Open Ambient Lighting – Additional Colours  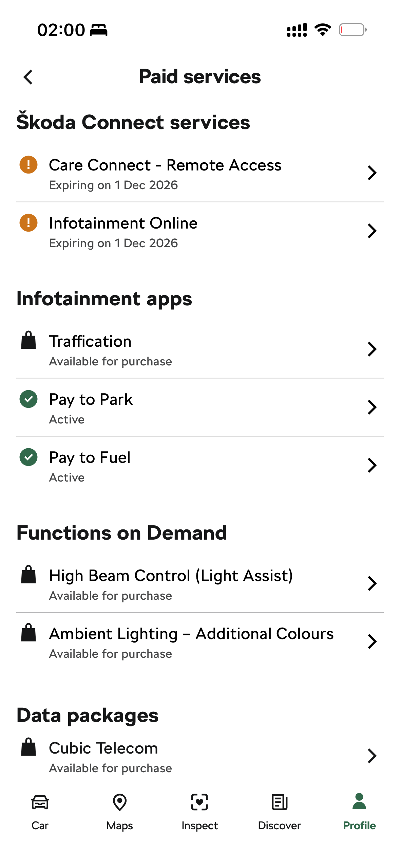(x=200, y=642)
